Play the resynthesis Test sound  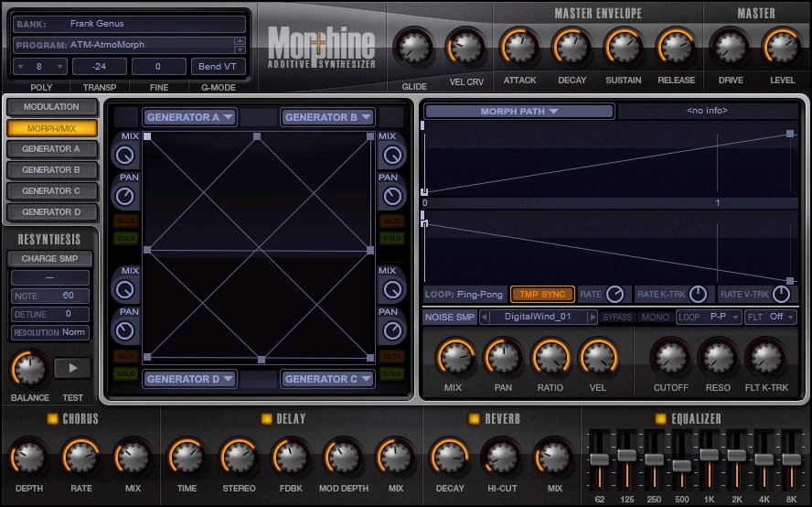(72, 368)
